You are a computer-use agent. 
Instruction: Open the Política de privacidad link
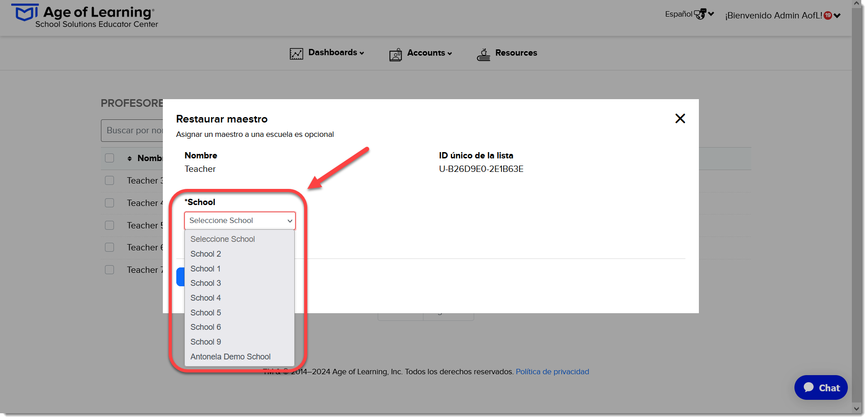[552, 372]
